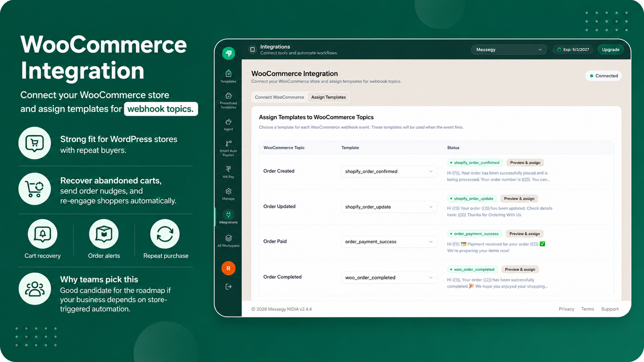
Task: Click the woo_order_completed status tag
Action: point(473,269)
